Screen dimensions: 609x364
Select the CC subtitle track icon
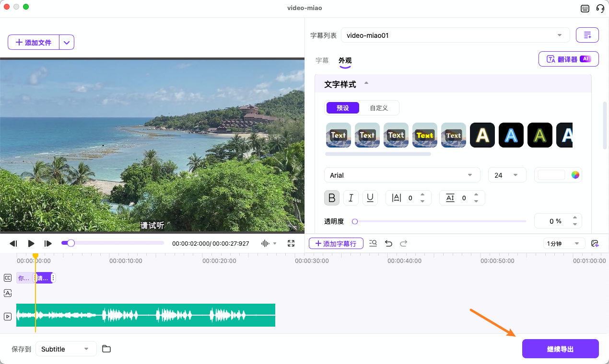coord(7,277)
